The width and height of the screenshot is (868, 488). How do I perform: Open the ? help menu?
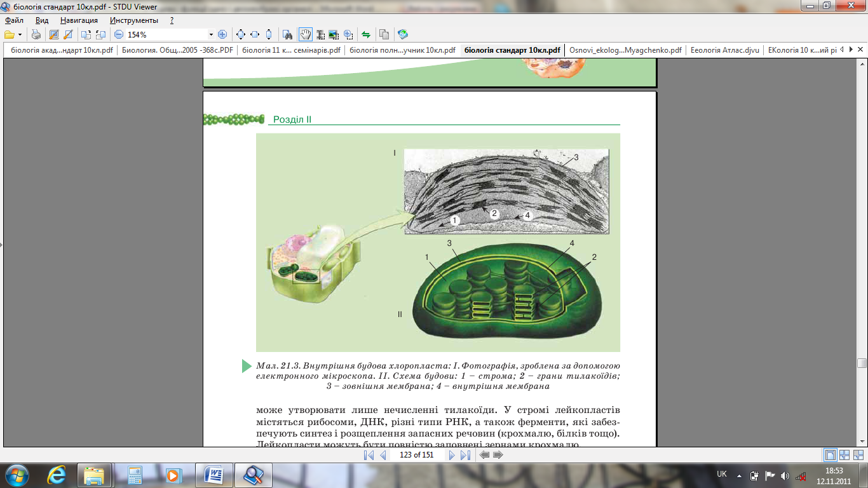(x=172, y=20)
